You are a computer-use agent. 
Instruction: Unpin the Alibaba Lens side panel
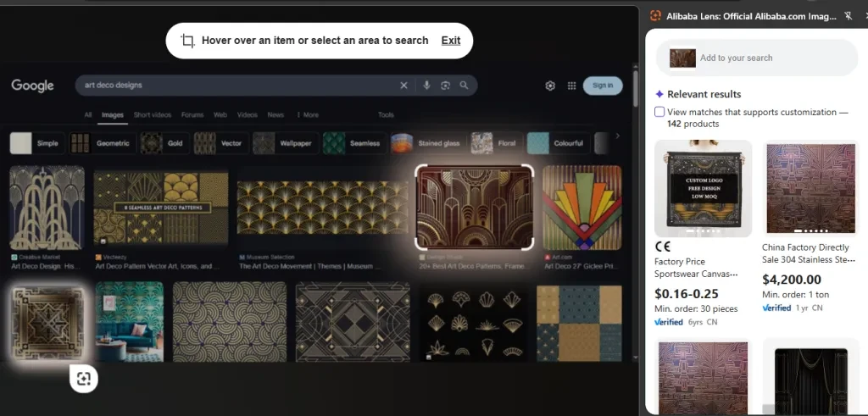[848, 16]
